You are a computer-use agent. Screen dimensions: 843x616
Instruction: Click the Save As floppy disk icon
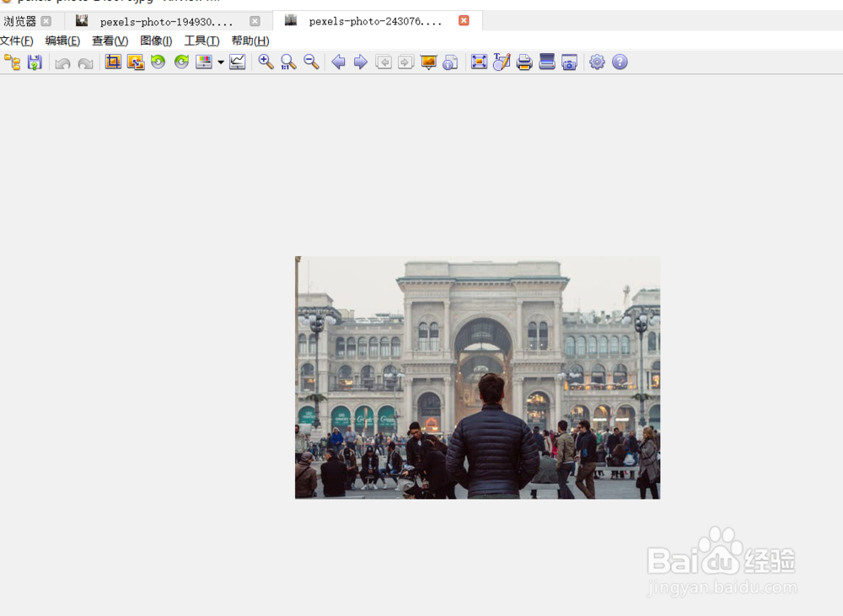pyautogui.click(x=35, y=62)
